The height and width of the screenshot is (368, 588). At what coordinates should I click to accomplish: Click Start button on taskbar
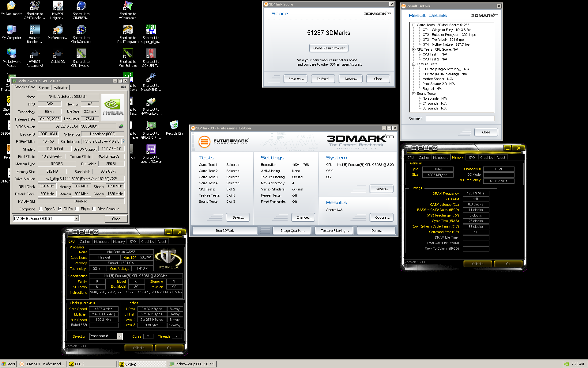coord(9,364)
